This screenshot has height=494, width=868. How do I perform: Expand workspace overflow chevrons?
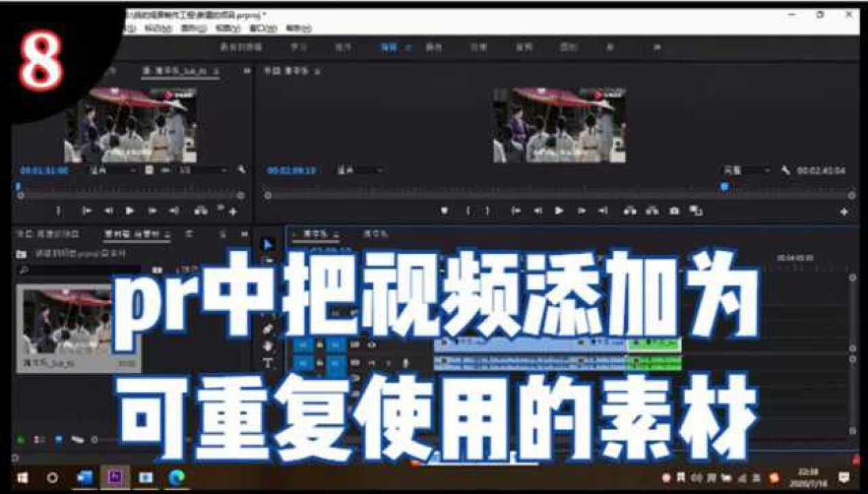coord(657,47)
